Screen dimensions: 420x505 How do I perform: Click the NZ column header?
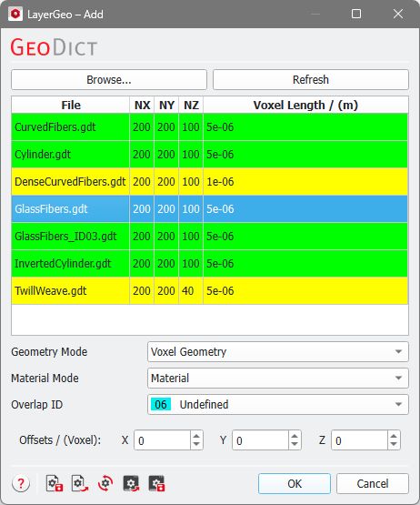[x=191, y=105]
